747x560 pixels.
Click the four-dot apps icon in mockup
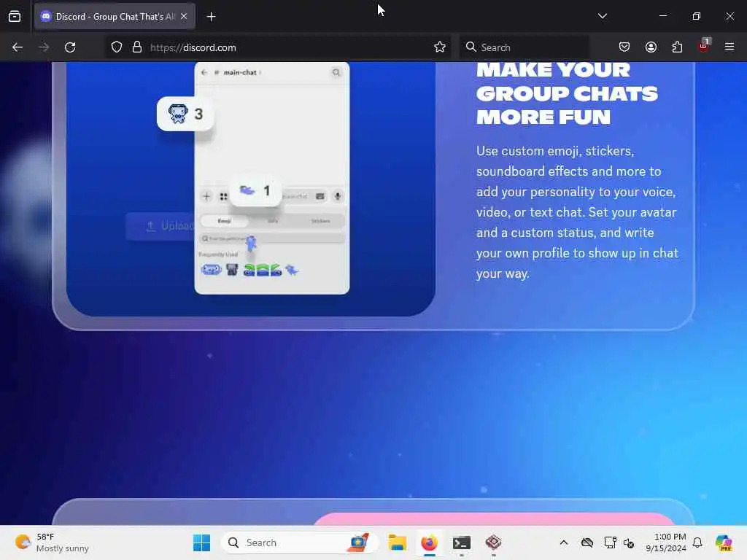223,196
